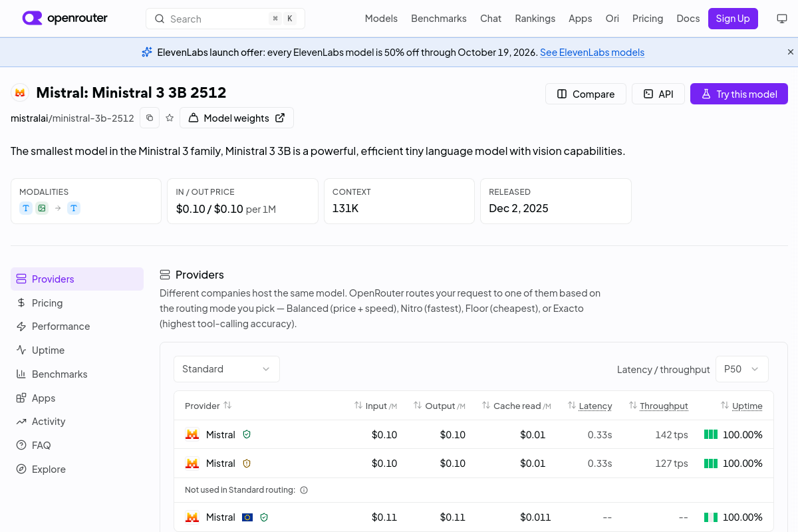This screenshot has height=532, width=798.
Task: Show info about Not used in Standard routing
Action: 304,490
